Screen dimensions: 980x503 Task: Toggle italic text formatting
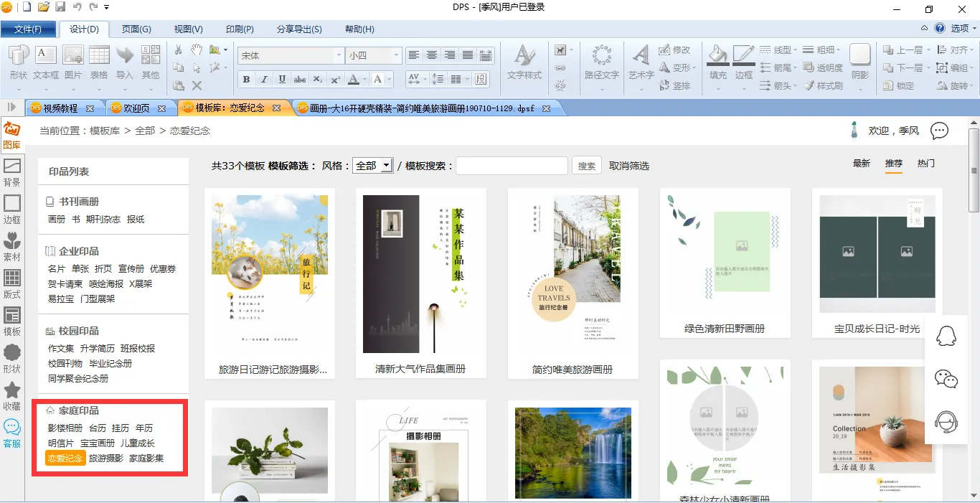[264, 79]
